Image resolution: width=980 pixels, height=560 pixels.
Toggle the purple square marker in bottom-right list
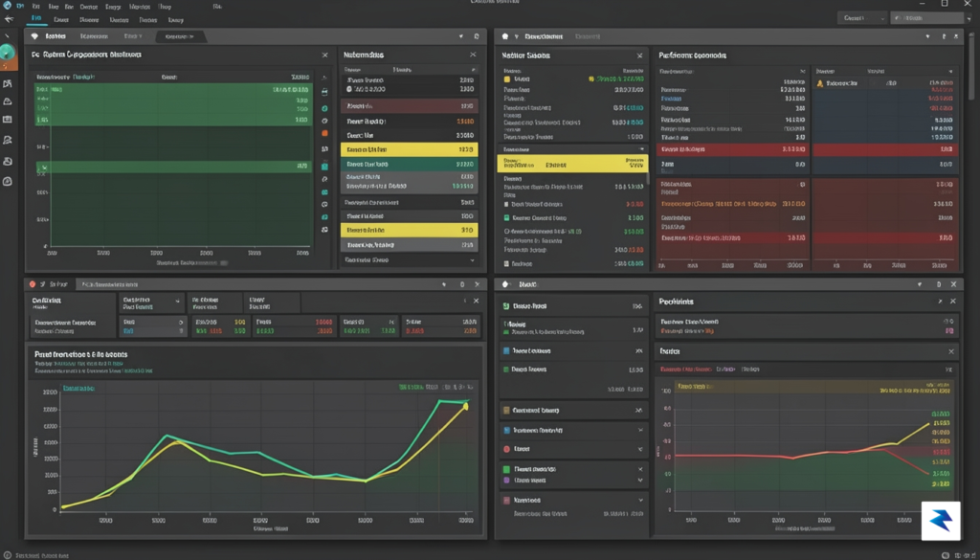pos(506,481)
